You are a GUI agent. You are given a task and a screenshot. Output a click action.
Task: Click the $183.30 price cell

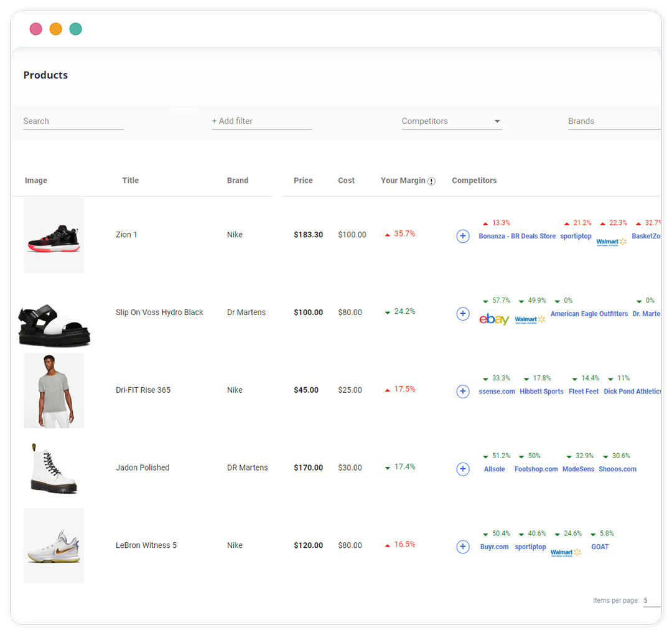pyautogui.click(x=308, y=235)
